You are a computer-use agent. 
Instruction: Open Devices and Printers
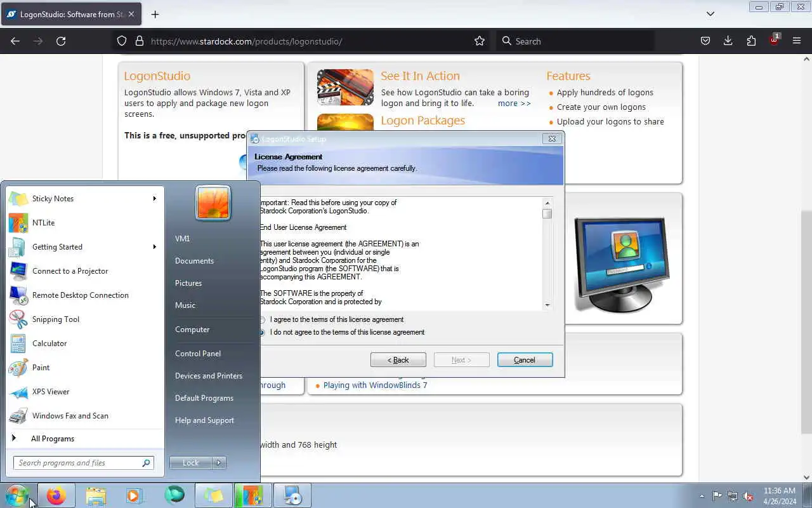point(209,376)
